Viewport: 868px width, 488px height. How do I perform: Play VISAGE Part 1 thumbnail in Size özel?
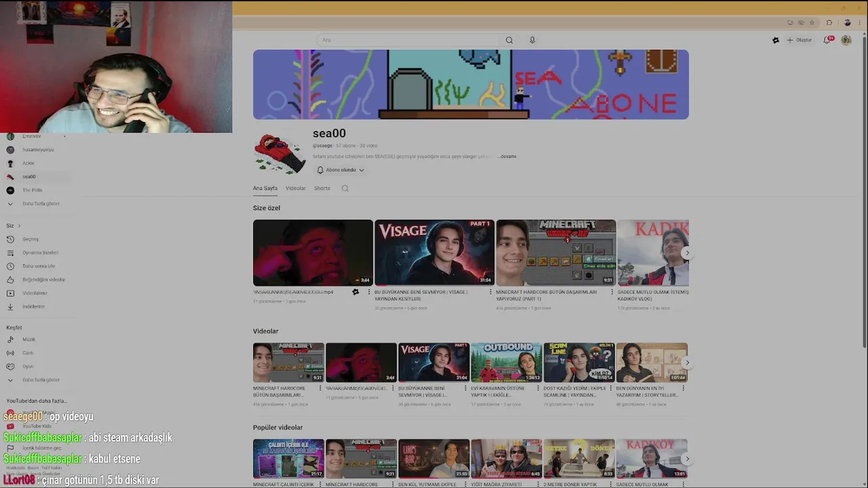point(434,253)
